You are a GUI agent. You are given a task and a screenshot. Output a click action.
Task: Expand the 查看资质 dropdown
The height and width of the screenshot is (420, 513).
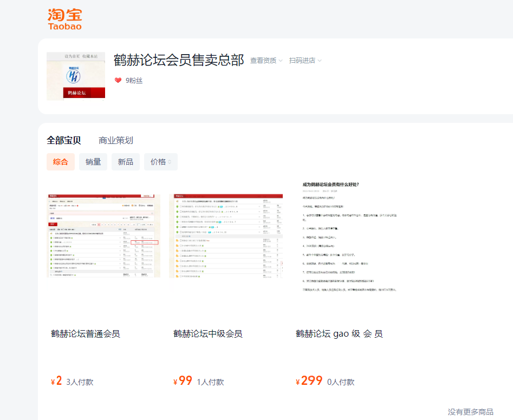coord(266,61)
